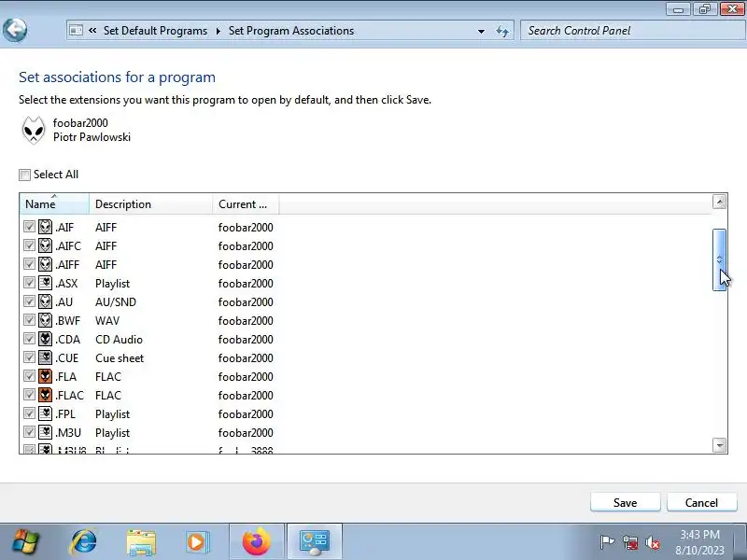Cancel the association changes
Image resolution: width=747 pixels, height=560 pixels.
pos(701,503)
